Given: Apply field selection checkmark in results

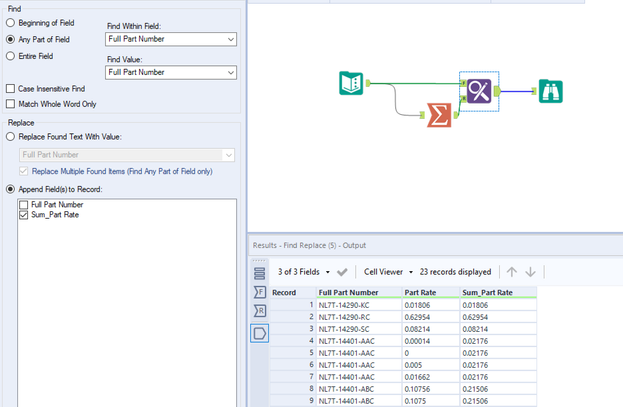Looking at the screenshot, I should click(342, 272).
